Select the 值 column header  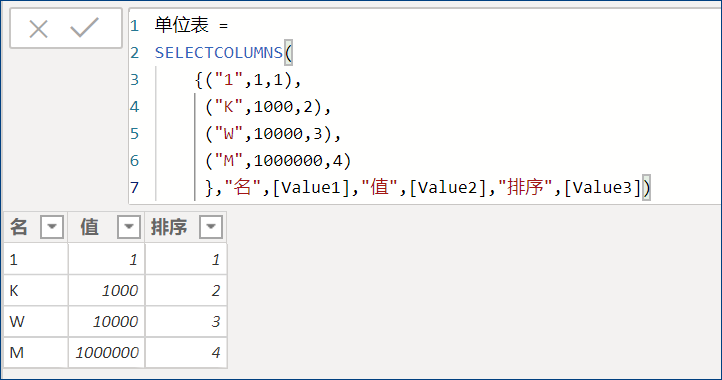[106, 227]
